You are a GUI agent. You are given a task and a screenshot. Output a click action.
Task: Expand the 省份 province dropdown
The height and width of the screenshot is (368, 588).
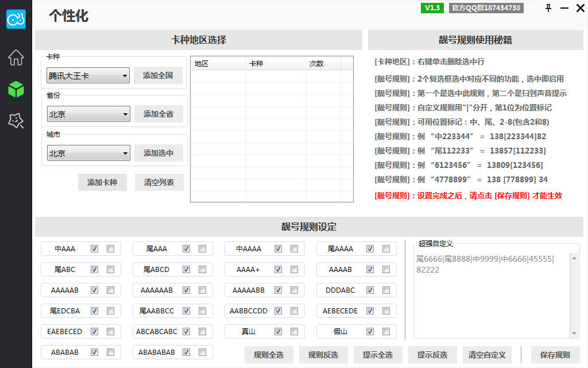[x=88, y=114]
